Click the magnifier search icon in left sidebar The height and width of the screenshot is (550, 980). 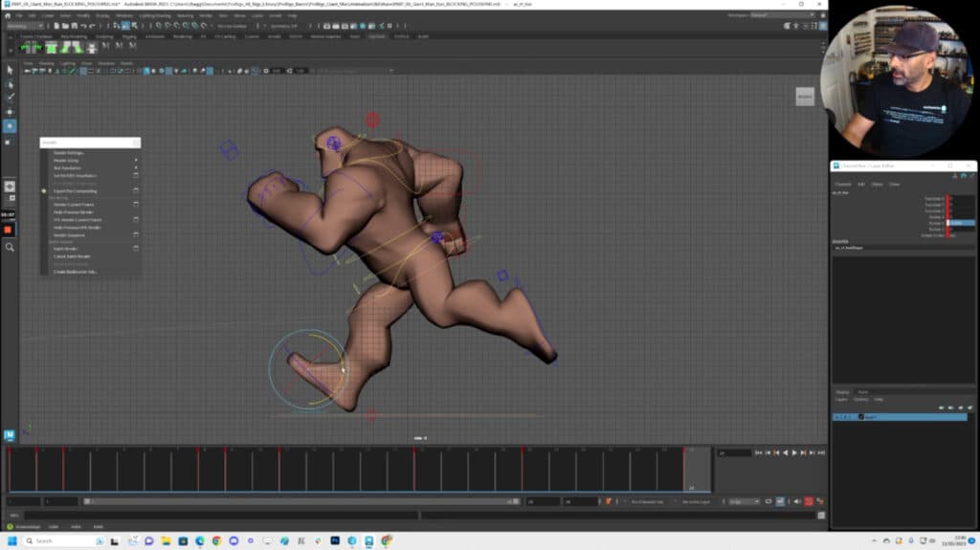(11, 247)
